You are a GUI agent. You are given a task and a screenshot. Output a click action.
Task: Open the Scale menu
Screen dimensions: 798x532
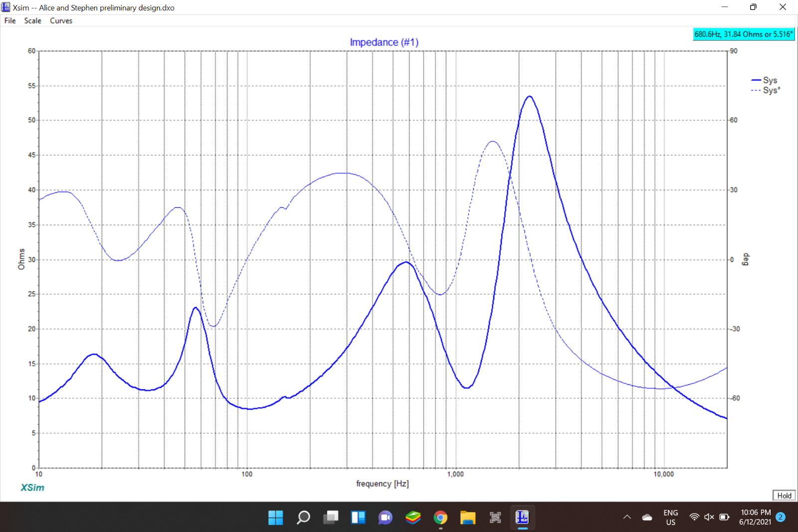click(33, 20)
